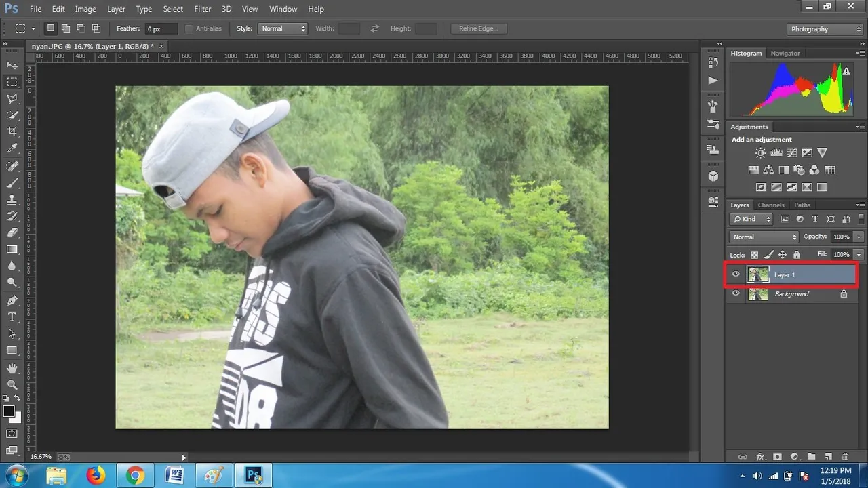Viewport: 868px width, 488px height.
Task: Add a Curves adjustment
Action: (791, 153)
